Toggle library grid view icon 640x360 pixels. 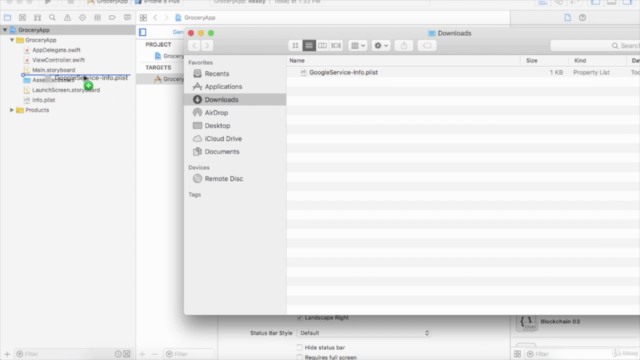pos(517,354)
